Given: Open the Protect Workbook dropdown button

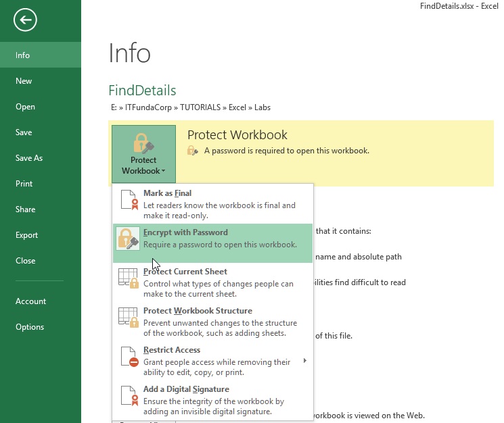Looking at the screenshot, I should [x=143, y=154].
